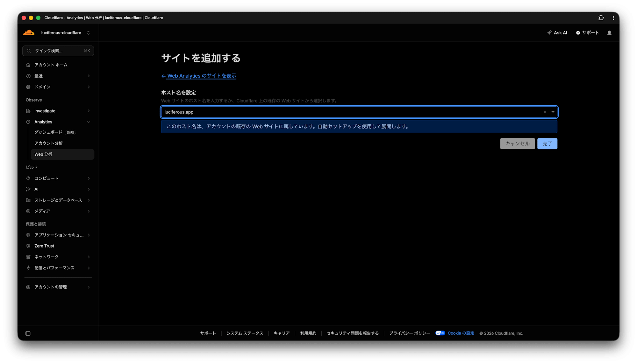Click the browser extensions puzzle icon

[601, 18]
